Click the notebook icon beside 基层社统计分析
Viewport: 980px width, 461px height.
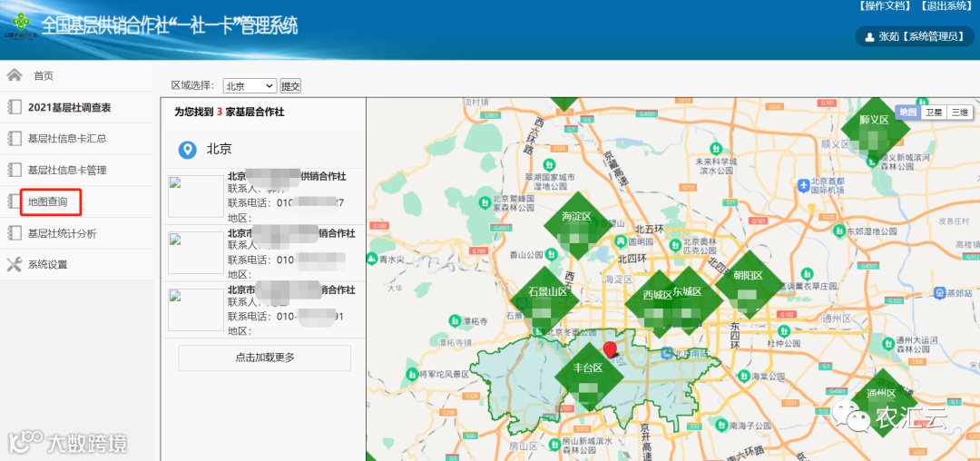15,233
